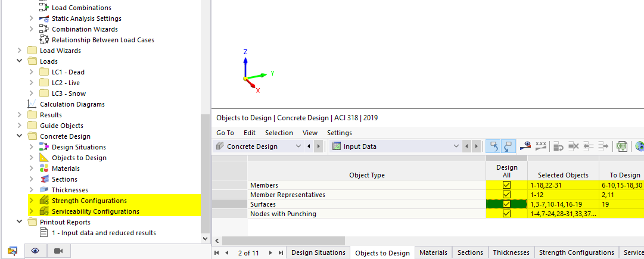Collapse the Loads folder
The image size is (644, 259).
19,61
